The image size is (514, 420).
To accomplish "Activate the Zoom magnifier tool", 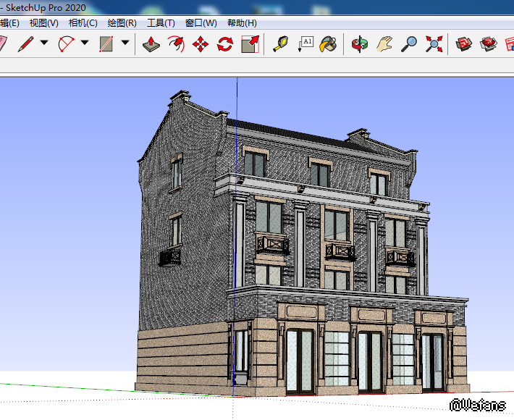I will coord(409,44).
